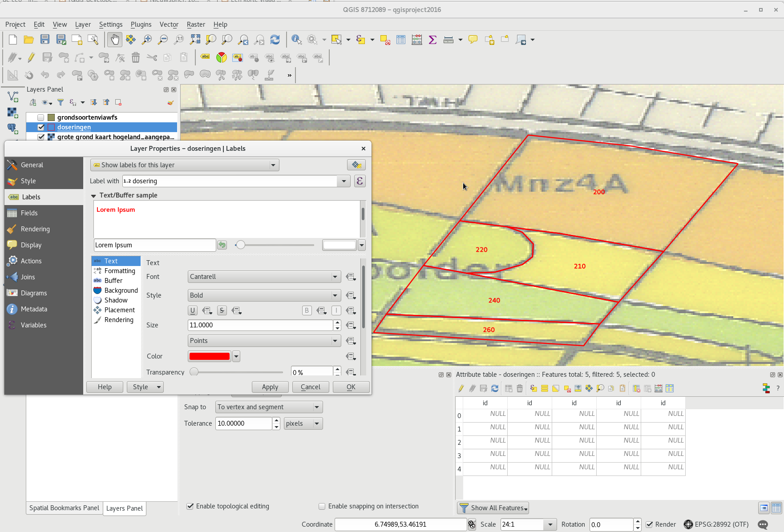Collapse the Text/Buffer sample section
The image size is (784, 532).
pyautogui.click(x=93, y=195)
